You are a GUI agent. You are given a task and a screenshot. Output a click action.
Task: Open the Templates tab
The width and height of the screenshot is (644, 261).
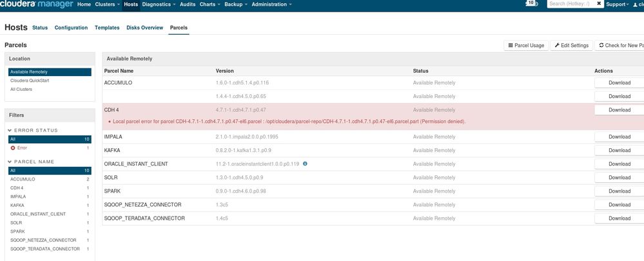coord(107,28)
